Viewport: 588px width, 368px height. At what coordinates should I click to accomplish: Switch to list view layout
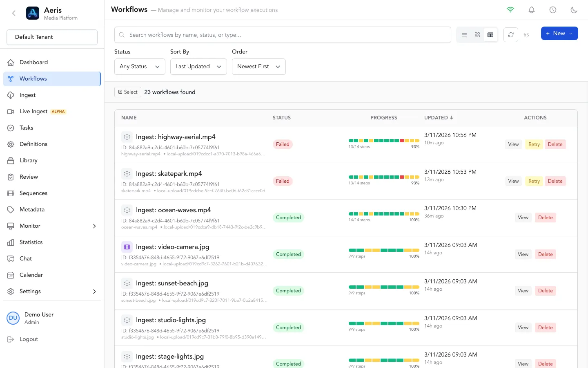coord(464,35)
